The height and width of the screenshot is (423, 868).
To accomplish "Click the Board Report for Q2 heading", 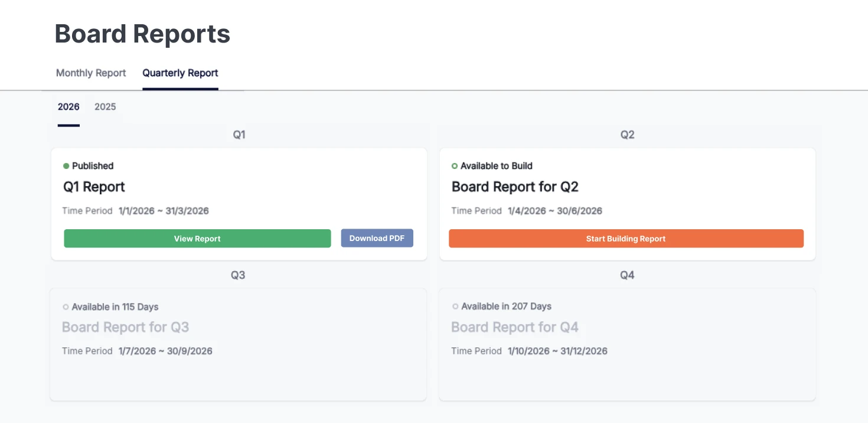I will pyautogui.click(x=514, y=187).
